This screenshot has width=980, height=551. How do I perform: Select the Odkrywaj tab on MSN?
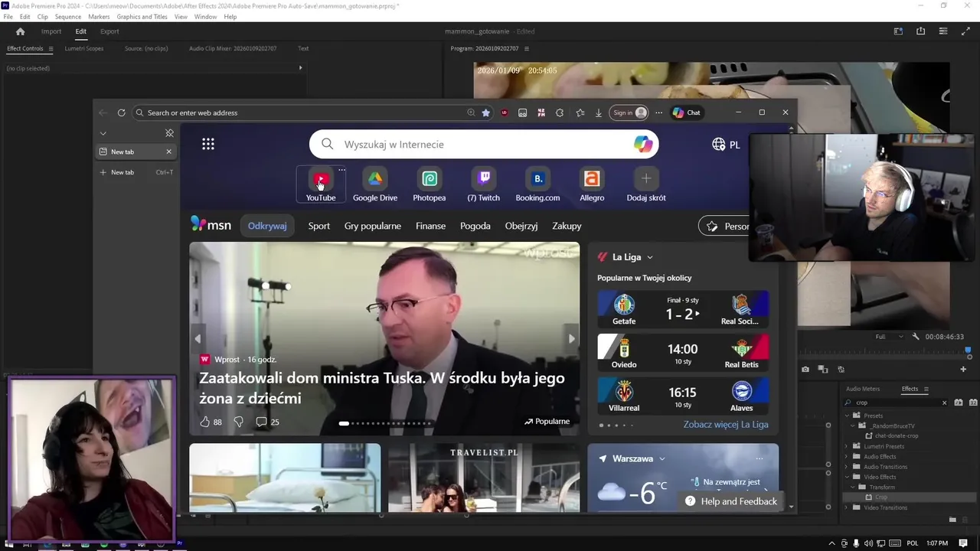click(267, 226)
